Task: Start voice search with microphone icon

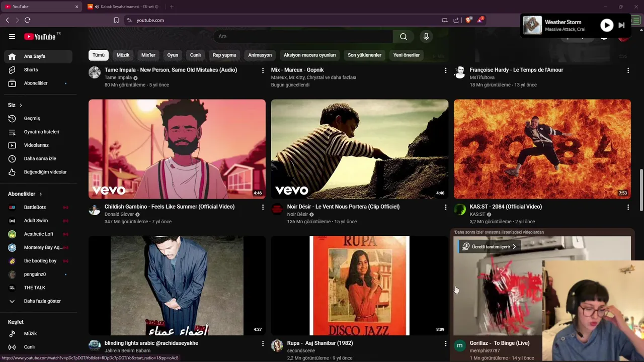Action: coord(426,36)
